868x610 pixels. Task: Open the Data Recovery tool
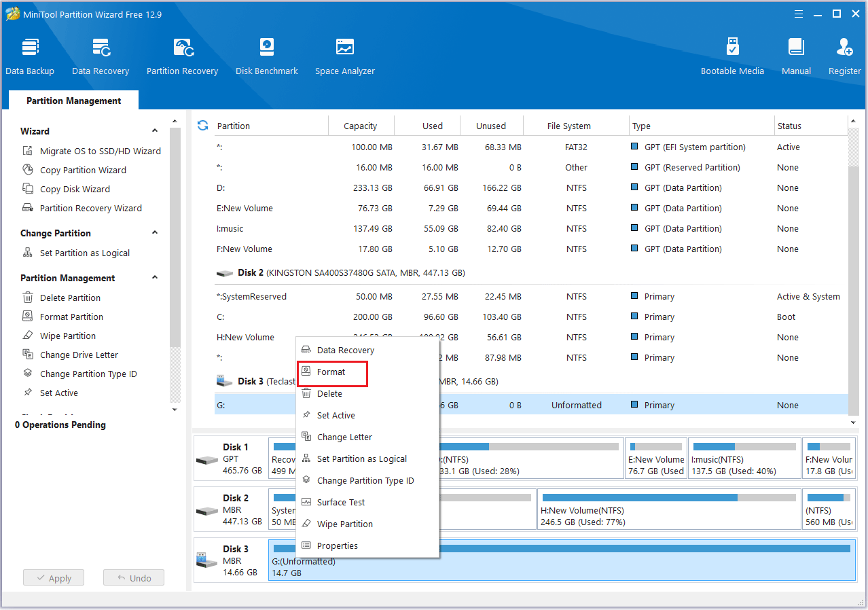pyautogui.click(x=101, y=57)
